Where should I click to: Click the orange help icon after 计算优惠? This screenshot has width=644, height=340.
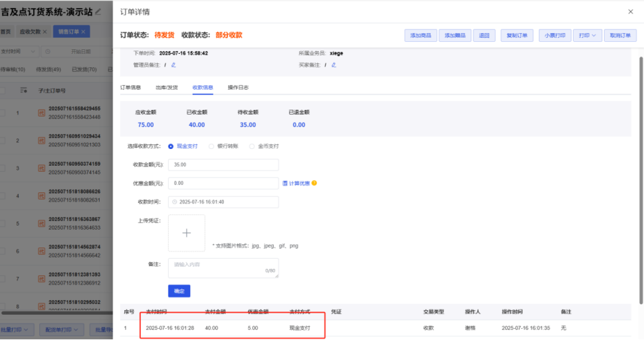point(314,184)
